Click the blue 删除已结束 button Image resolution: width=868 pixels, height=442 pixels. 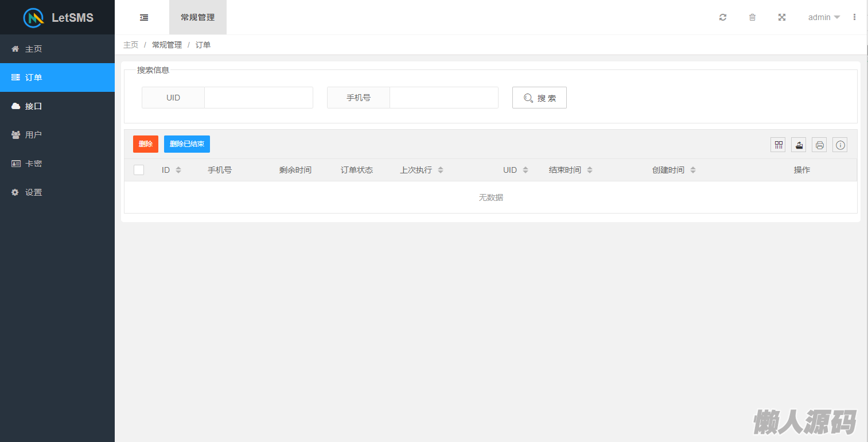(187, 144)
